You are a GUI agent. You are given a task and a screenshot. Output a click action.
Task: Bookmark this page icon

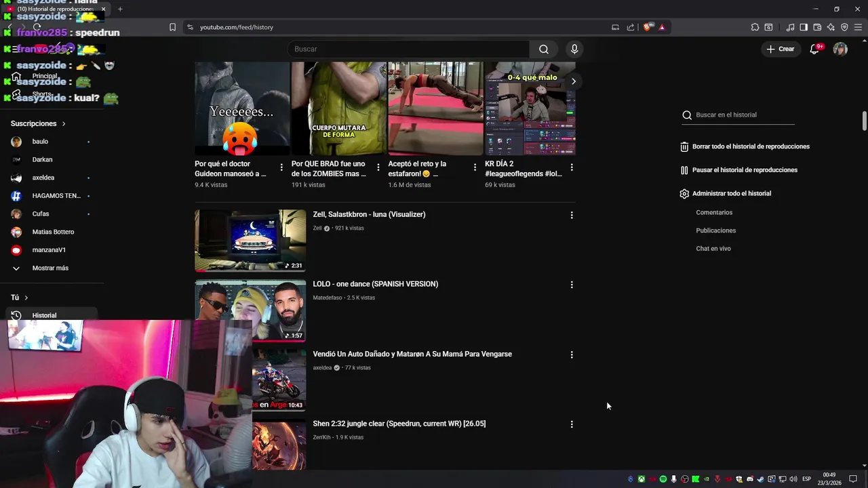[172, 27]
